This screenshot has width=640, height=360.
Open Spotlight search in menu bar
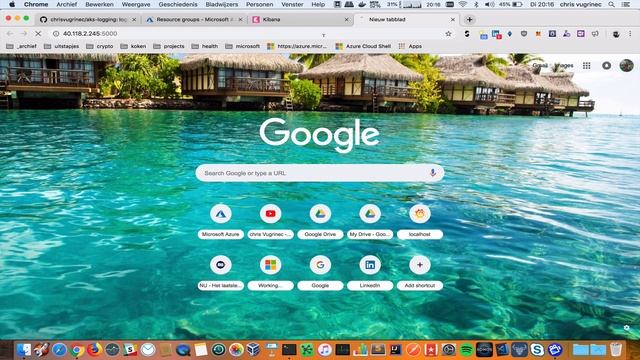coord(611,4)
